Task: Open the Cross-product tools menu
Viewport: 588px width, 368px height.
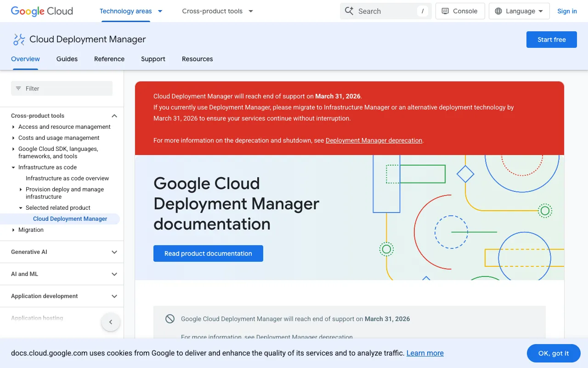Action: (x=217, y=11)
